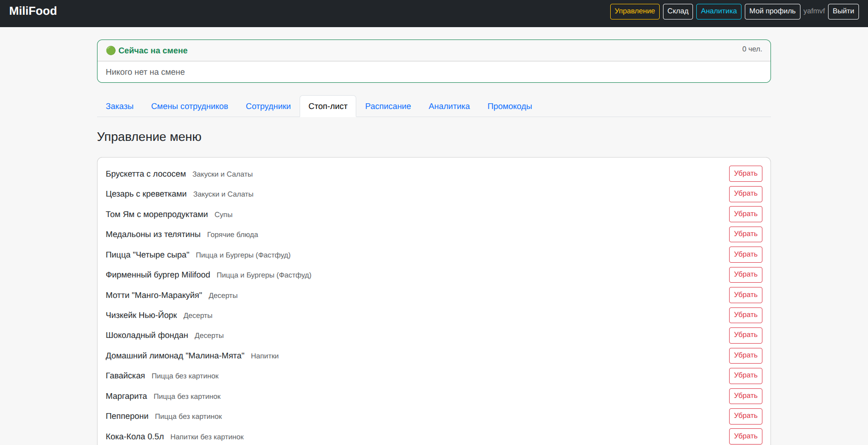Click Убрать for Фирменный бургер Milifood
Image resolution: width=868 pixels, height=445 pixels.
[745, 275]
